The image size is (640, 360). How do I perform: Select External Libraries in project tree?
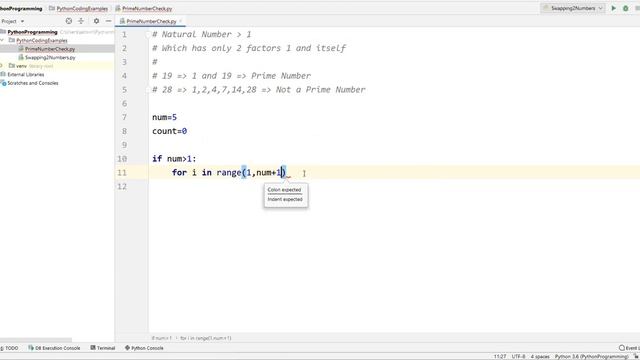(x=26, y=74)
